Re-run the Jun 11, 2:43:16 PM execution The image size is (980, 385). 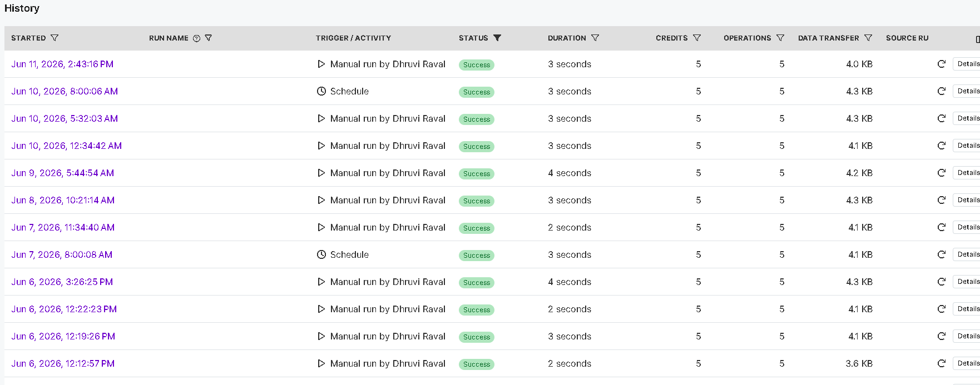click(942, 64)
